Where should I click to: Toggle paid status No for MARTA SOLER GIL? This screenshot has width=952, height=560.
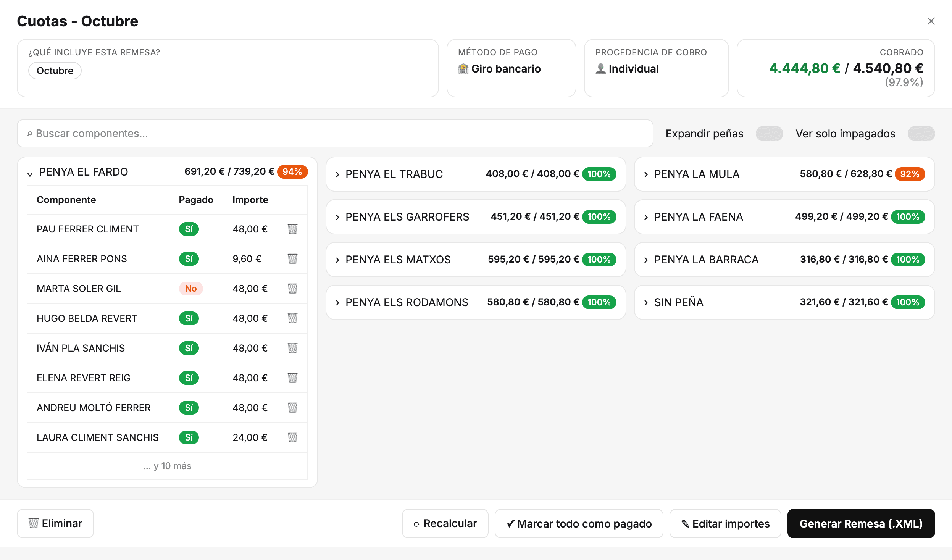coord(191,289)
